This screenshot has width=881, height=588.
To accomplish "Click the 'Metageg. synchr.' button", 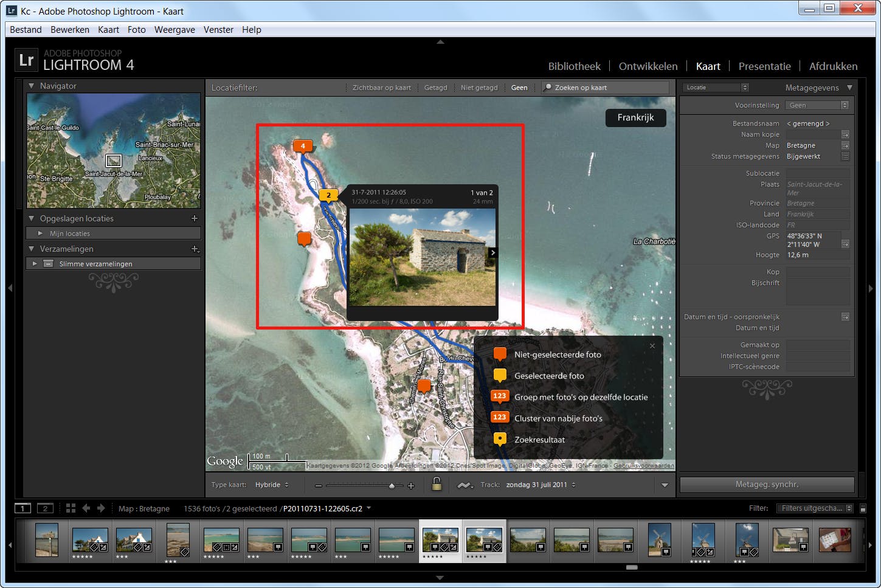I will [x=766, y=485].
